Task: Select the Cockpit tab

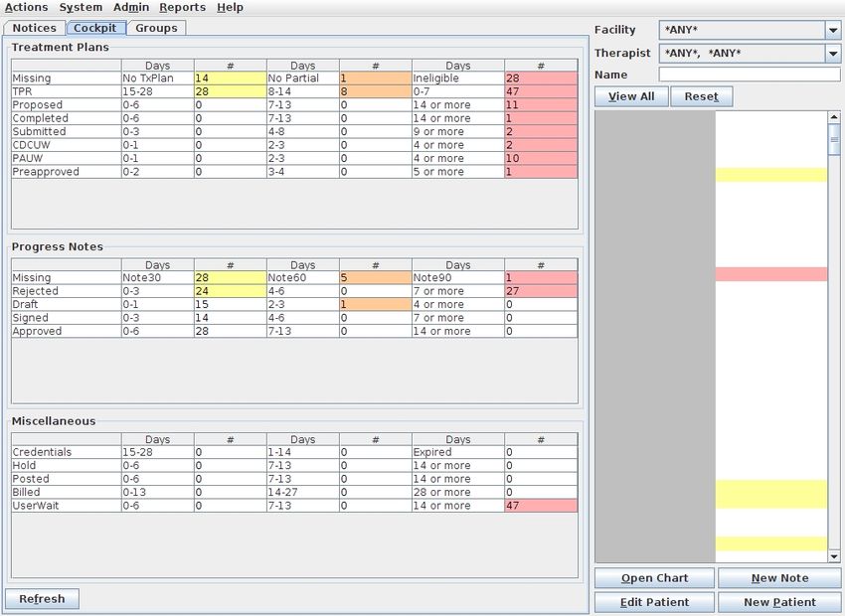Action: coord(95,28)
